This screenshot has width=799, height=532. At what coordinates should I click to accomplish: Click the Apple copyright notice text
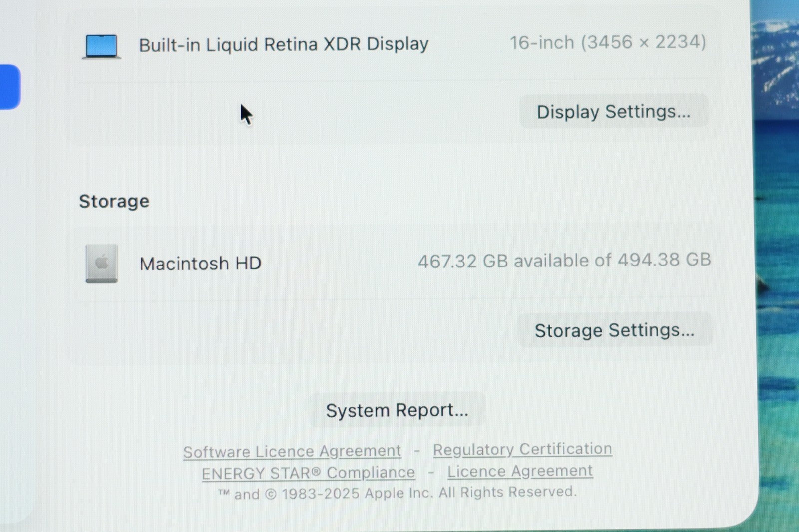[x=397, y=494]
